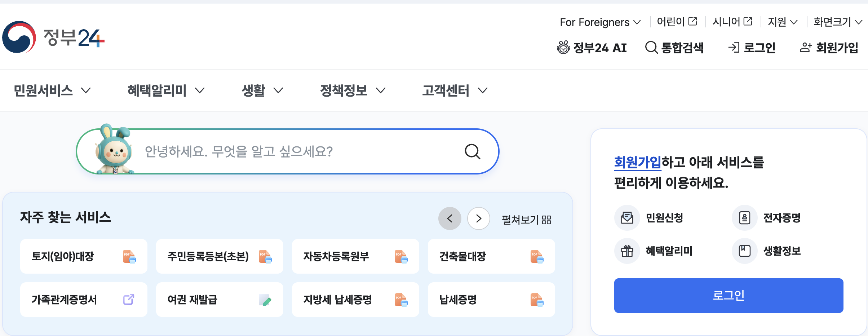Open 정부24 AI rabbit icon
Viewport: 868px width, 336px height.
563,48
